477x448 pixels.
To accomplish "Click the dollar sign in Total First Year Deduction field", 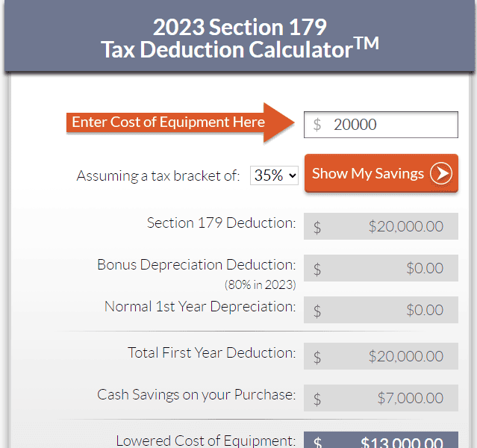I will pos(317,357).
